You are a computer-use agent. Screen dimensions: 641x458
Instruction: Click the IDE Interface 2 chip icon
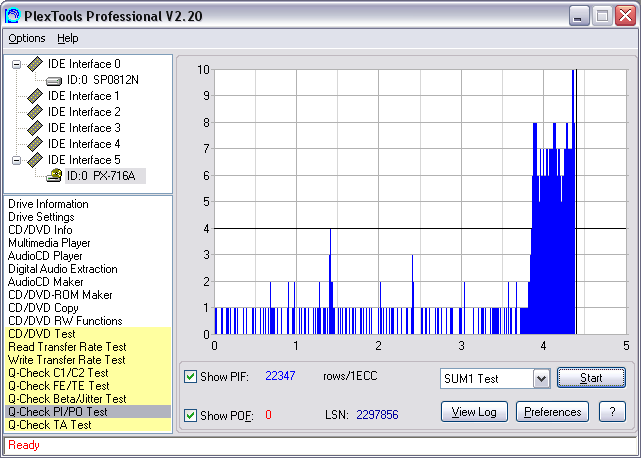(x=35, y=112)
